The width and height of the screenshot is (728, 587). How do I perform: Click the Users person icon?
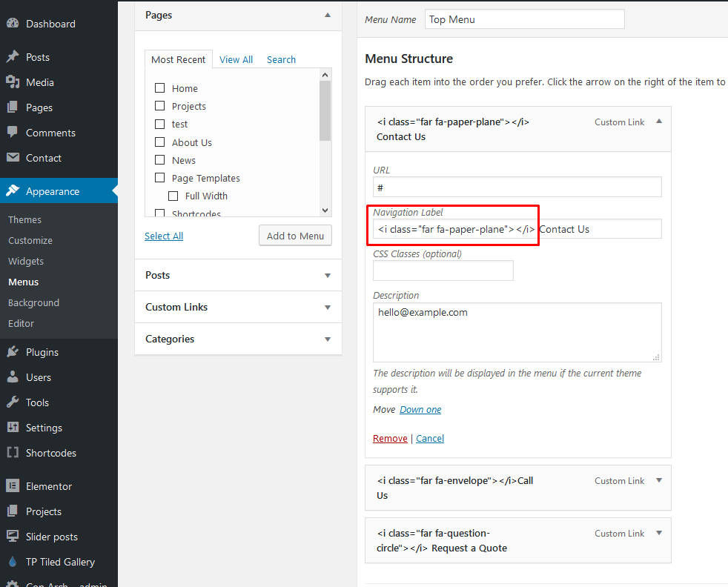click(x=13, y=377)
